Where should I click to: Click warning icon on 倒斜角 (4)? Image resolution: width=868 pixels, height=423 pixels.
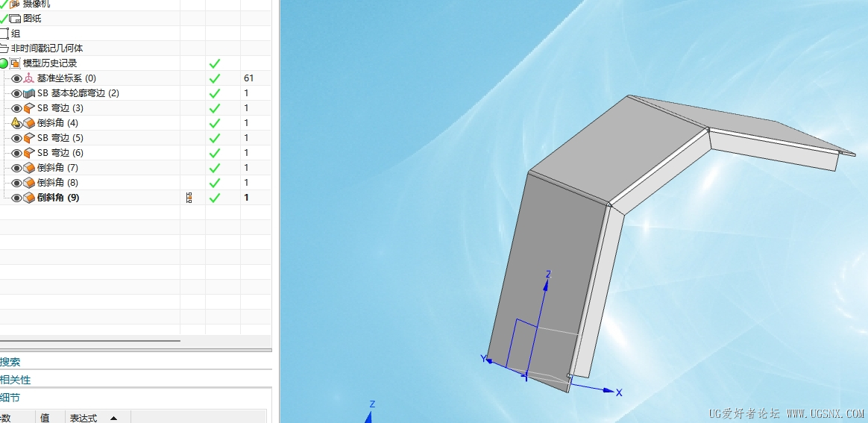tap(16, 123)
